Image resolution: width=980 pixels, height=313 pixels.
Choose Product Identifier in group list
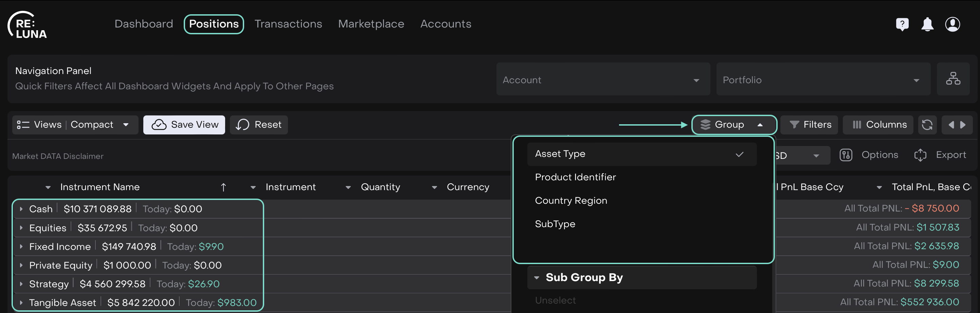[575, 177]
